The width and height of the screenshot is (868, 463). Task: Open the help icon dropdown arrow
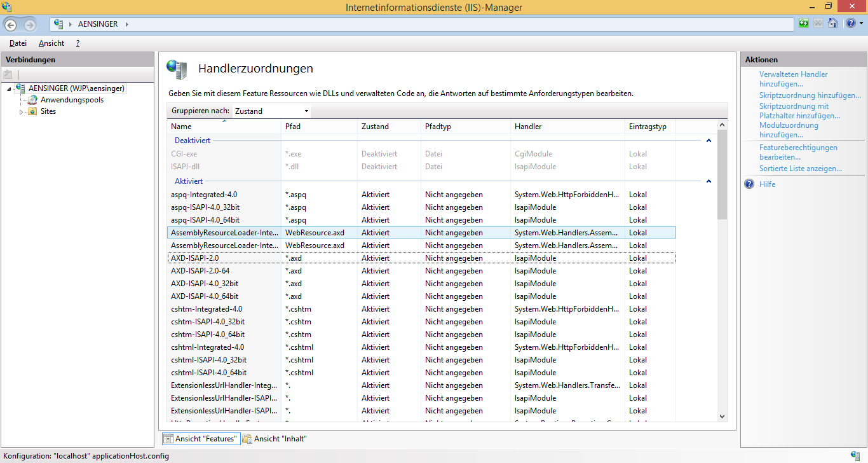pyautogui.click(x=860, y=24)
